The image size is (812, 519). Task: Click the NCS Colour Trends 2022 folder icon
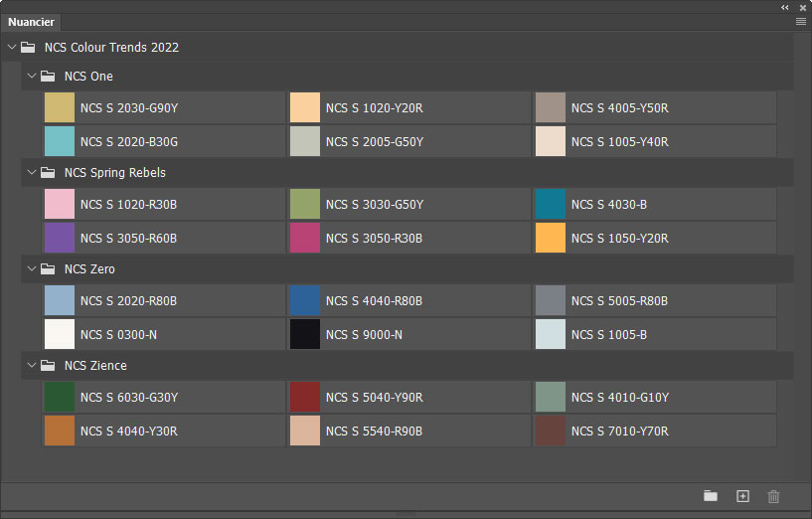tap(28, 47)
